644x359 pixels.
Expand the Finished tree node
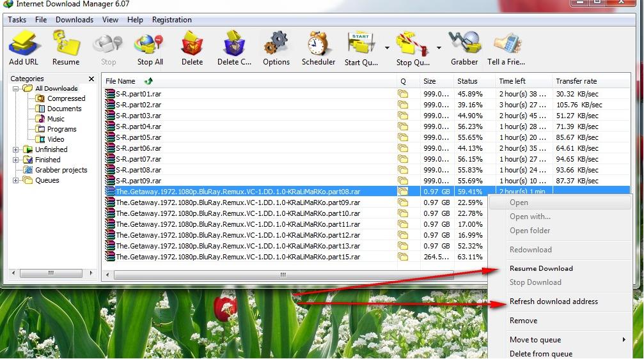(x=15, y=160)
